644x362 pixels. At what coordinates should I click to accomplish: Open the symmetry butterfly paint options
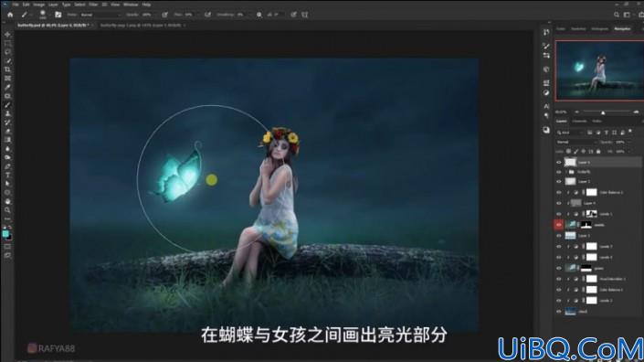point(305,15)
